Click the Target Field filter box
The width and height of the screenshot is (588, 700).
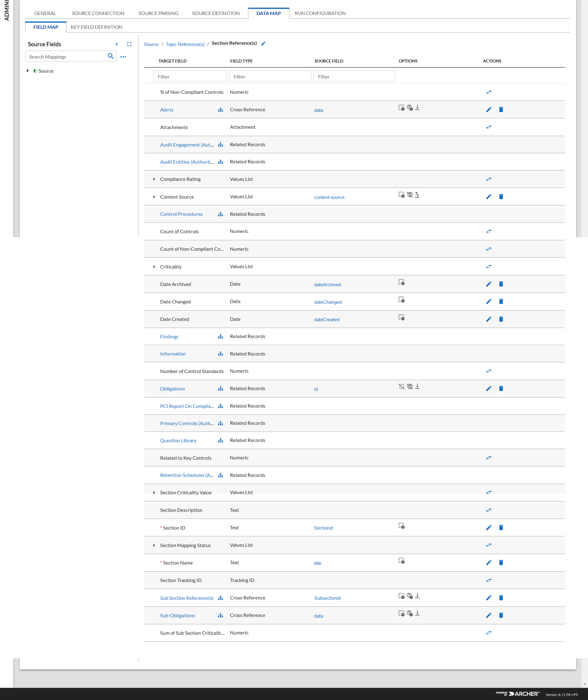190,76
